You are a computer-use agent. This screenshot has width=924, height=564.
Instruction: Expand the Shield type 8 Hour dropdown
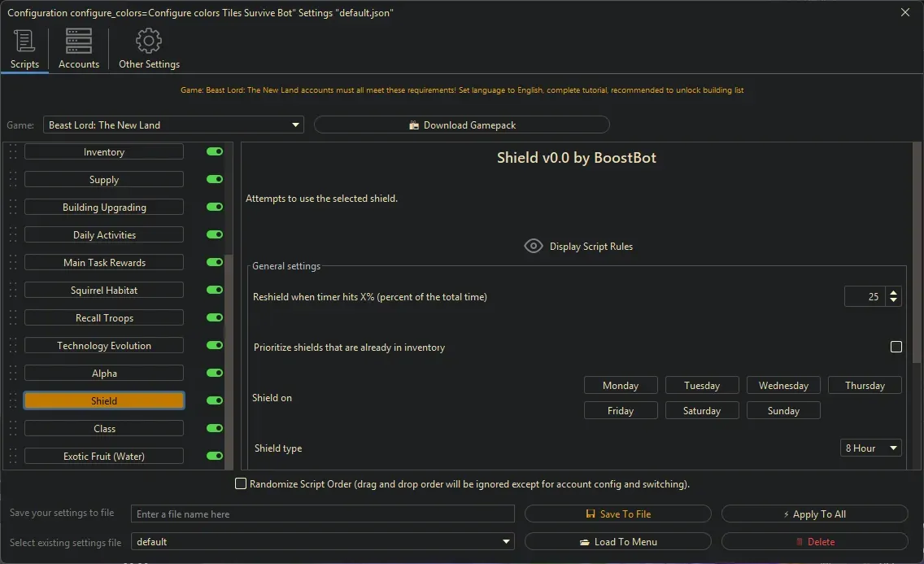point(870,448)
